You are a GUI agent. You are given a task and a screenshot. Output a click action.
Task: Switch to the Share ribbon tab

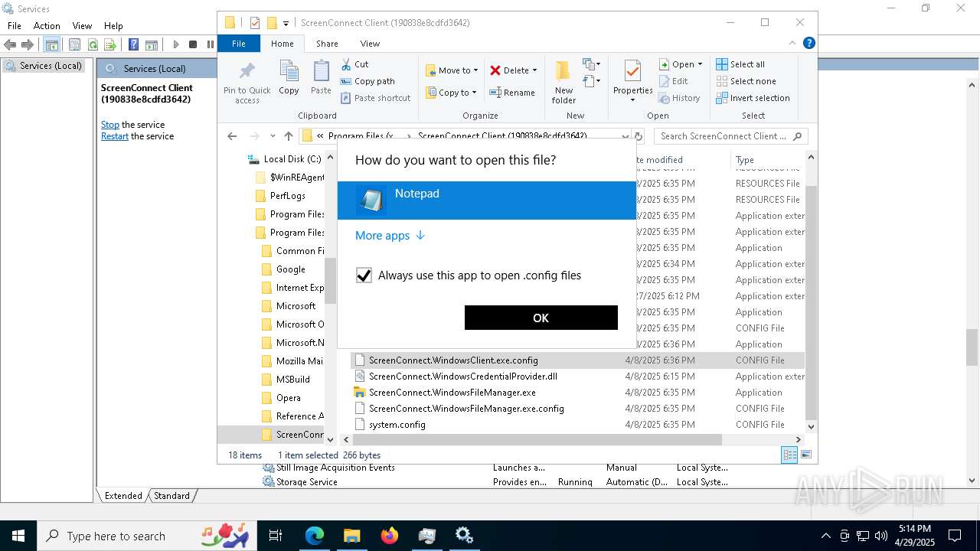click(327, 44)
